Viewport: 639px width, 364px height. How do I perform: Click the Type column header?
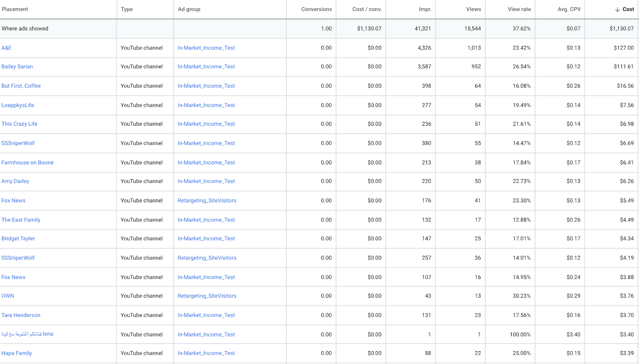tap(127, 9)
